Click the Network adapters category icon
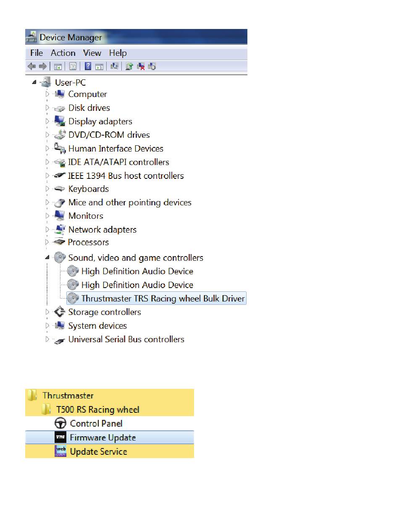Viewport: 399px width, 532px height. pyautogui.click(x=60, y=229)
